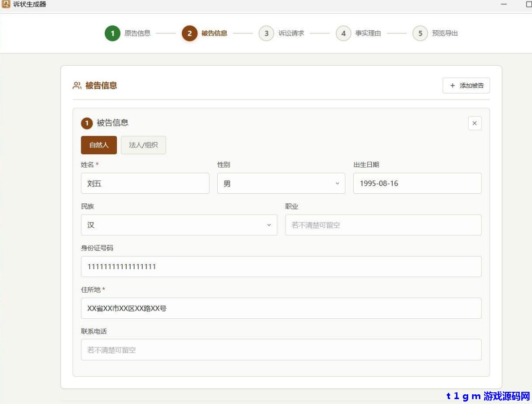Select step circle 1 原告信息
Screen dimensions: 532x404
click(113, 33)
